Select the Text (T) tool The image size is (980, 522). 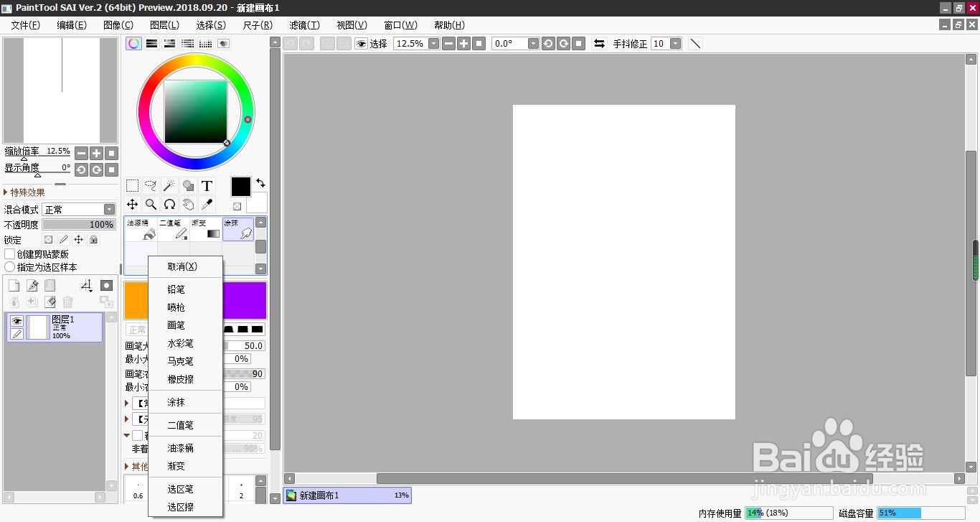tap(207, 186)
